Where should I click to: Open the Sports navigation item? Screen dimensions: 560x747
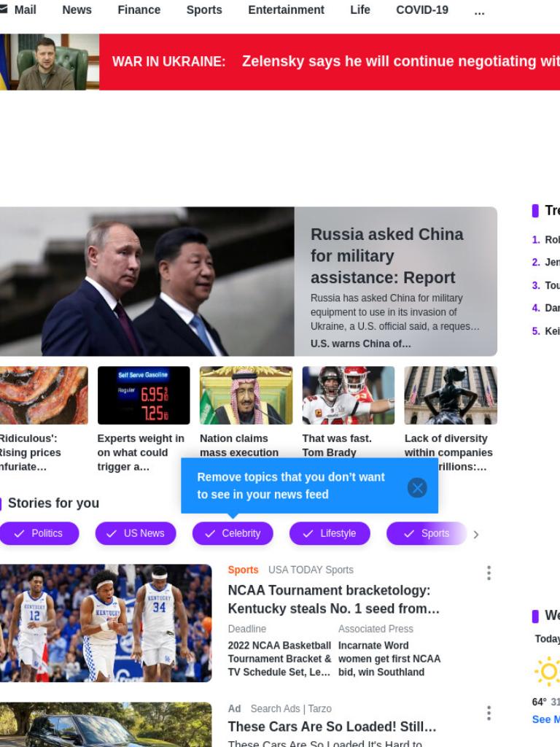[x=204, y=9]
